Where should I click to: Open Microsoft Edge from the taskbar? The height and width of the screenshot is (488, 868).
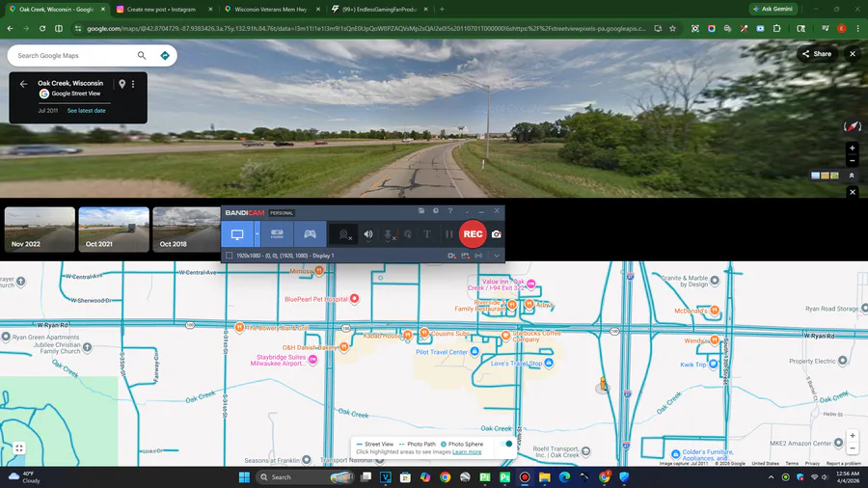(564, 477)
